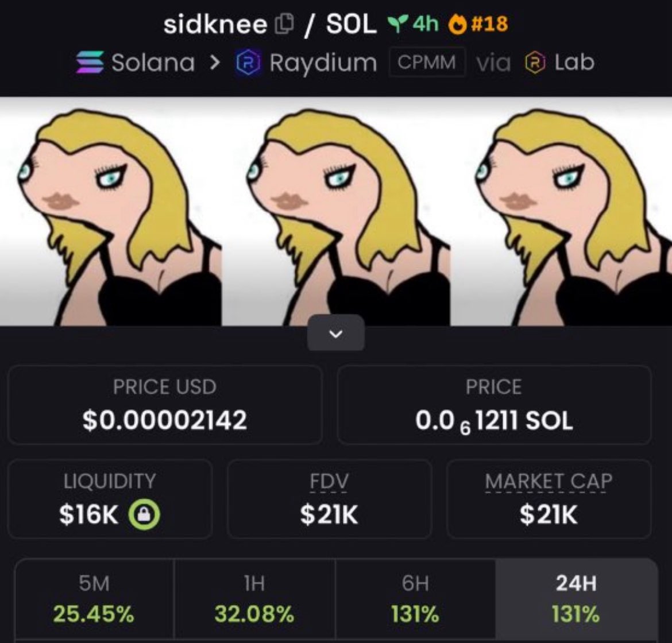The height and width of the screenshot is (643, 672).
Task: Select the 1H timeframe tab
Action: pos(254,599)
